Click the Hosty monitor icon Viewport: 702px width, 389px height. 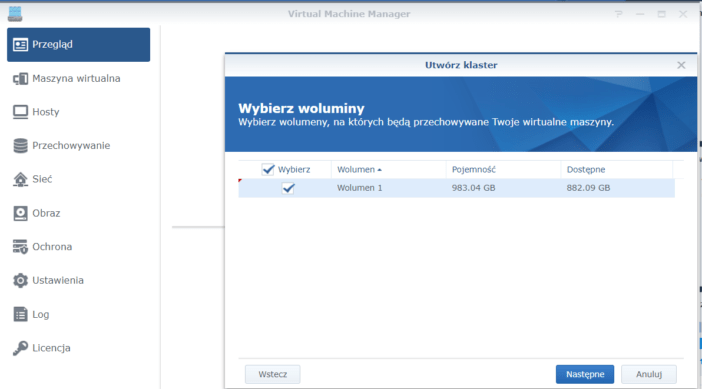click(20, 112)
